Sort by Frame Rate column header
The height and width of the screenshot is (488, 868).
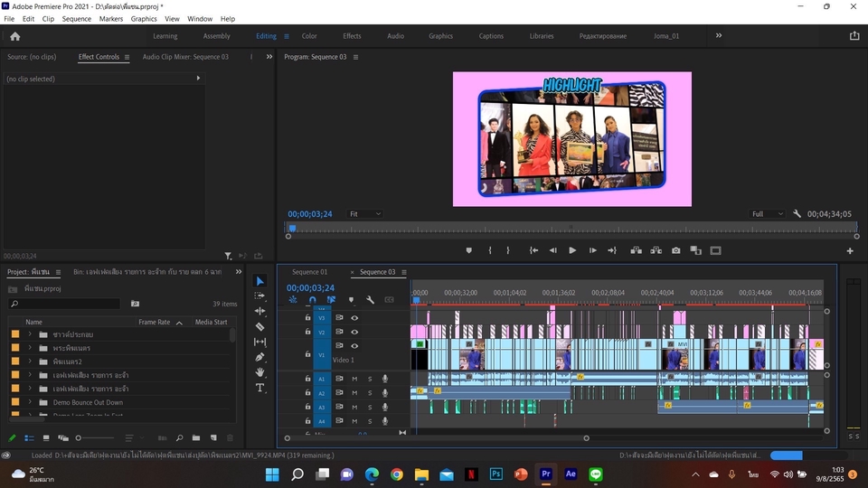click(x=154, y=322)
